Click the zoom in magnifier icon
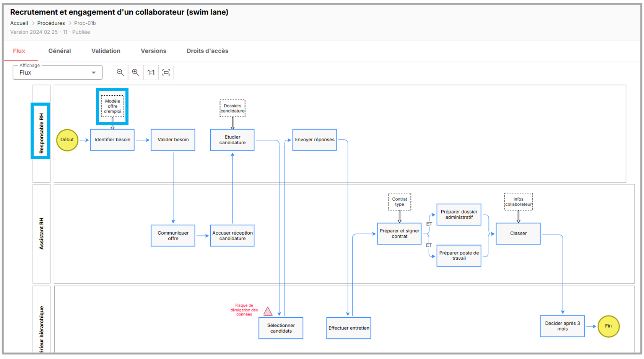This screenshot has height=359, width=644. pos(135,72)
